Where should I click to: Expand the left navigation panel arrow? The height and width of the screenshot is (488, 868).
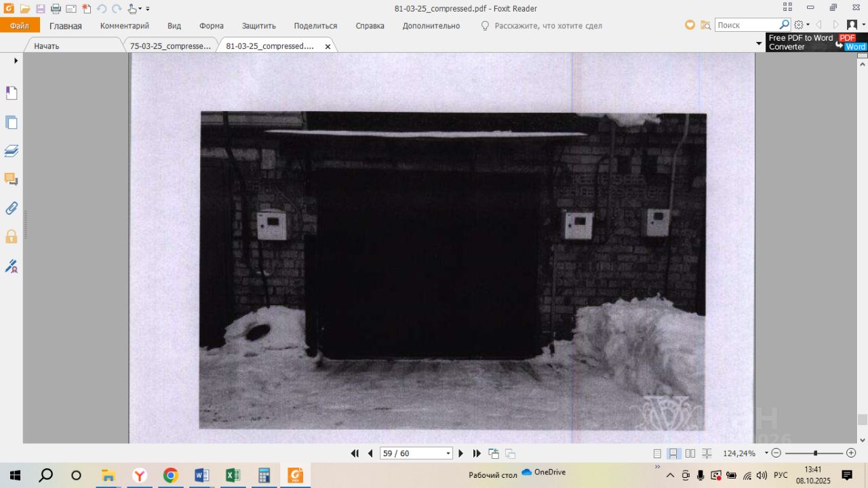coord(16,61)
